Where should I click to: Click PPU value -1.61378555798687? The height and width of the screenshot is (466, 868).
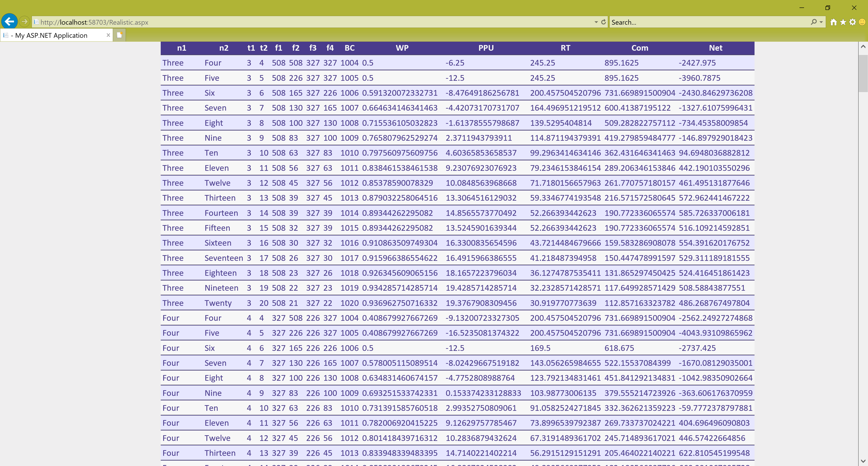coord(482,123)
